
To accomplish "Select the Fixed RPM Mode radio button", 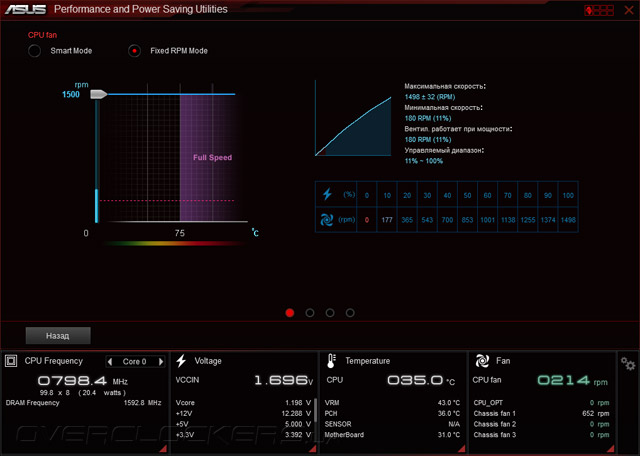I will (x=134, y=51).
